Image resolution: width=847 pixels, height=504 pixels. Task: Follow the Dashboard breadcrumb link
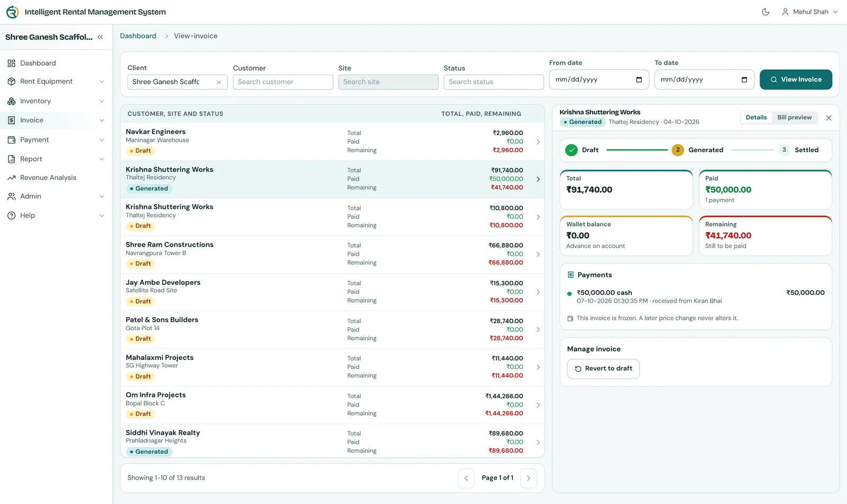(138, 36)
